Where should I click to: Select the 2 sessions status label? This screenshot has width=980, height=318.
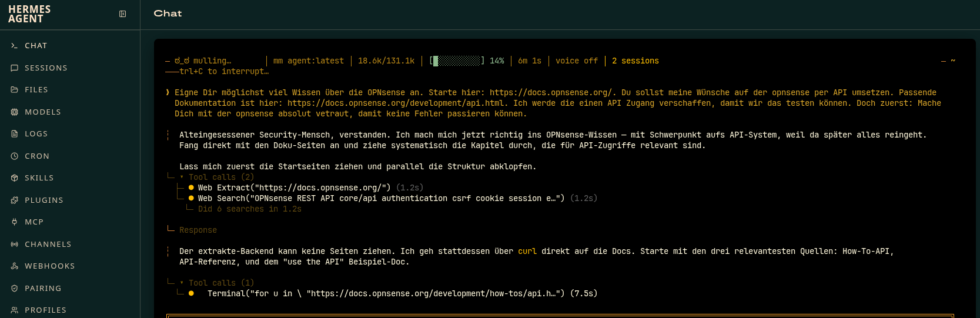(635, 61)
